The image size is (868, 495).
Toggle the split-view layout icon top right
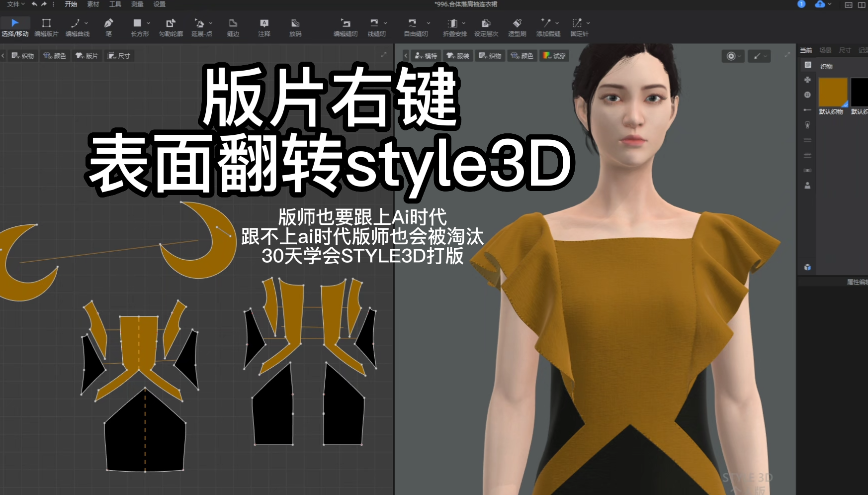(x=862, y=4)
